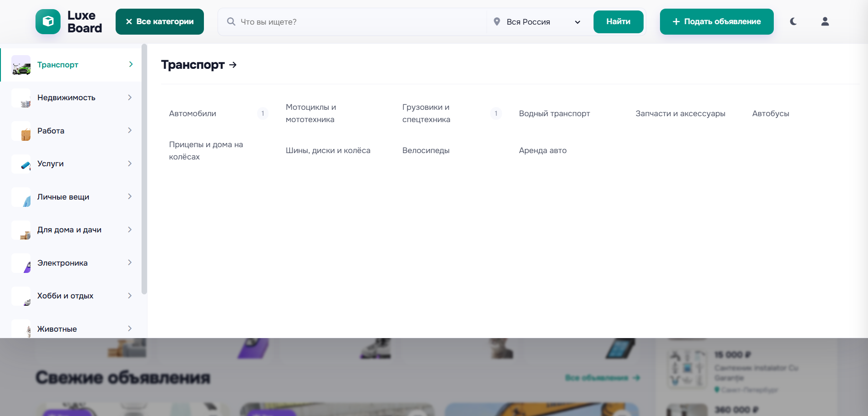868x416 pixels.
Task: Select Транспорт in category sidebar
Action: (x=71, y=65)
